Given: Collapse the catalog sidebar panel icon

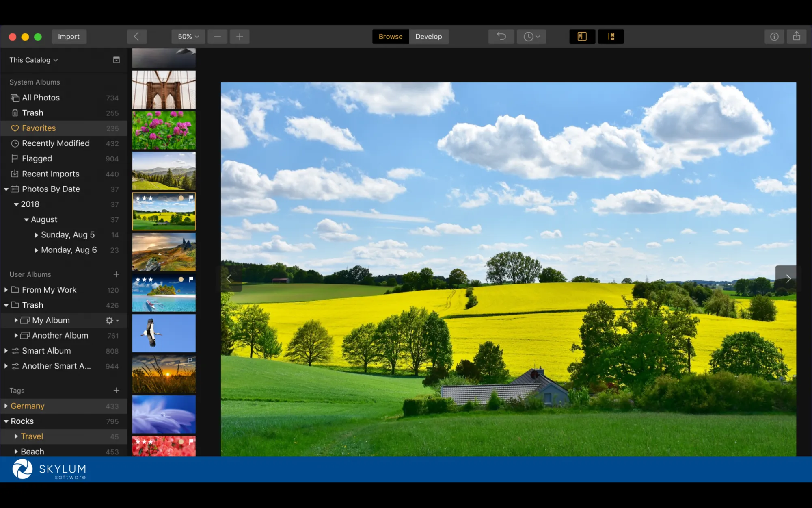Looking at the screenshot, I should (117, 60).
